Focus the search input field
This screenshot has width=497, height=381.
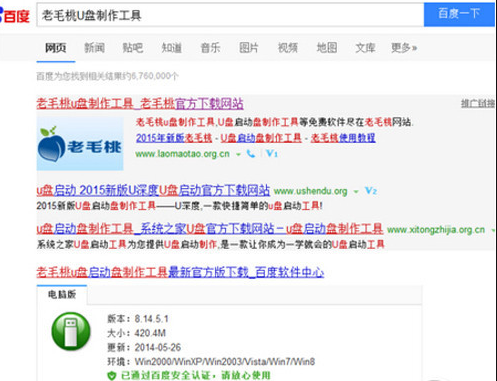pyautogui.click(x=230, y=15)
